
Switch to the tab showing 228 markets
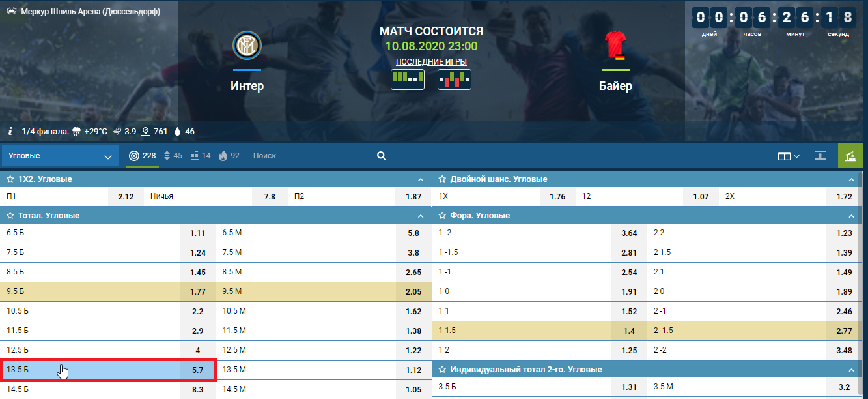142,156
